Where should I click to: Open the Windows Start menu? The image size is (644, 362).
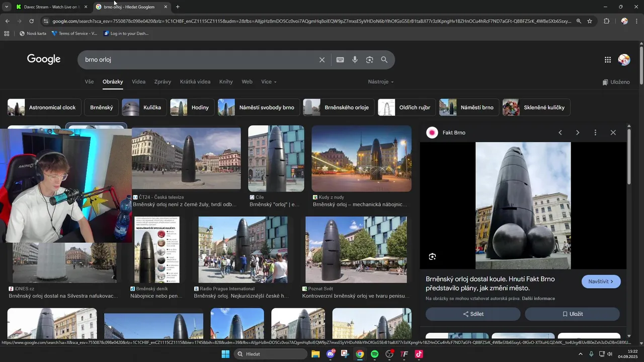coord(225,354)
